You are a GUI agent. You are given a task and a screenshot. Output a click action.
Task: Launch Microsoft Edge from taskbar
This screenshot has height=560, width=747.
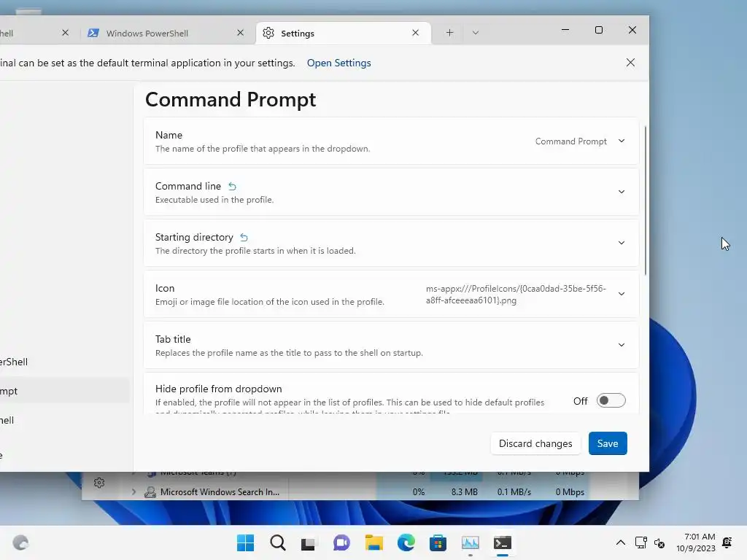[406, 542]
